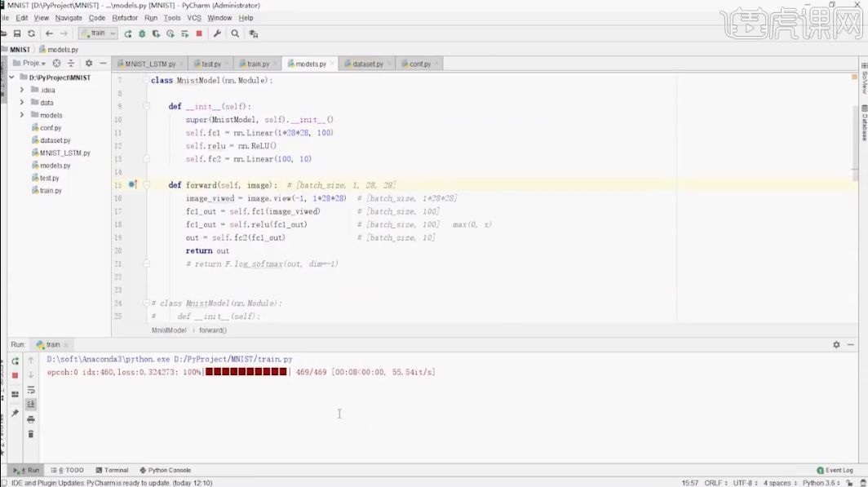Toggle soft-wrap in the Run console

click(31, 390)
